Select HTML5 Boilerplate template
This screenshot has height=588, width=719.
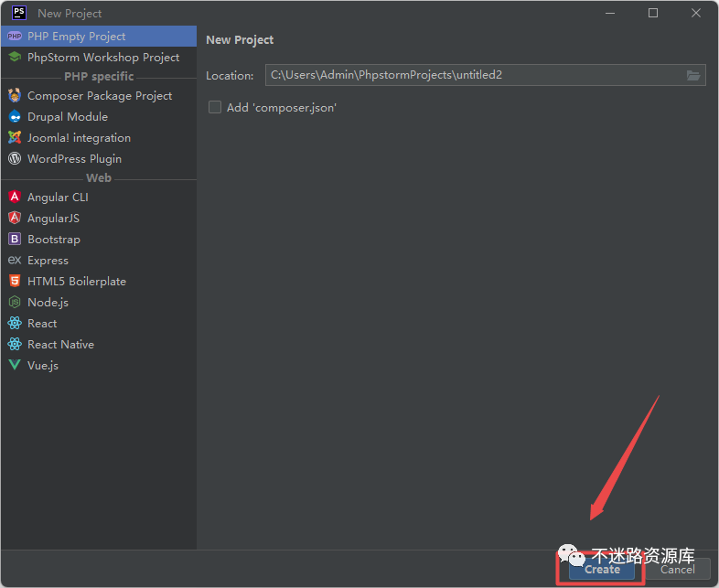[99, 282]
